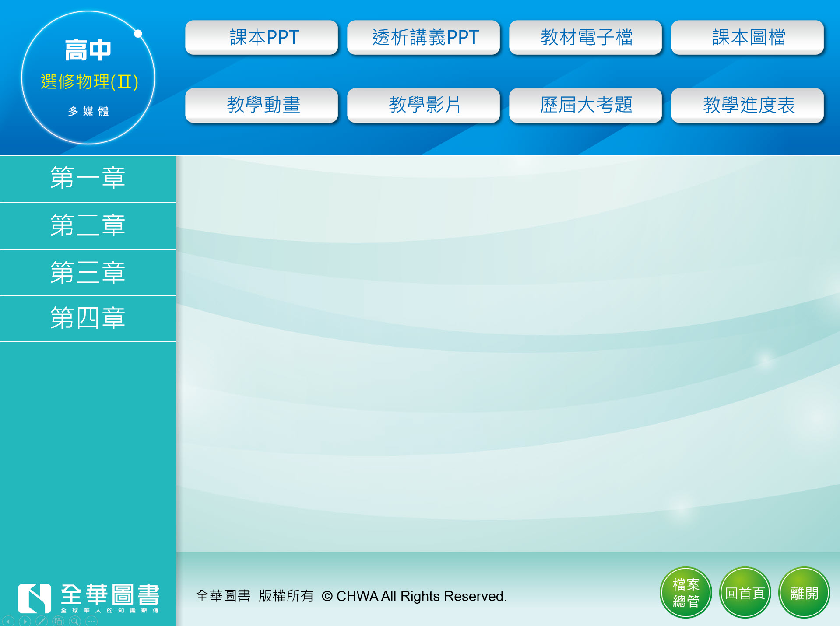Open 歷屆大考題 exam questions

(x=586, y=106)
